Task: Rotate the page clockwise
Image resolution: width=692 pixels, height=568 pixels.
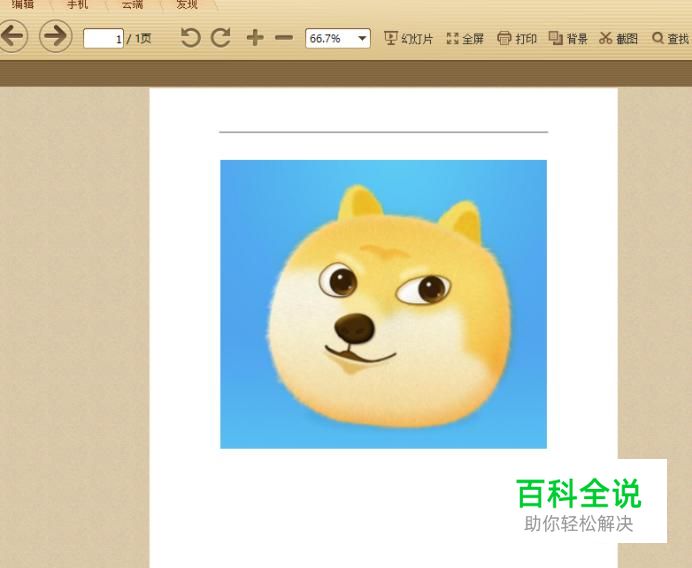Action: click(221, 38)
